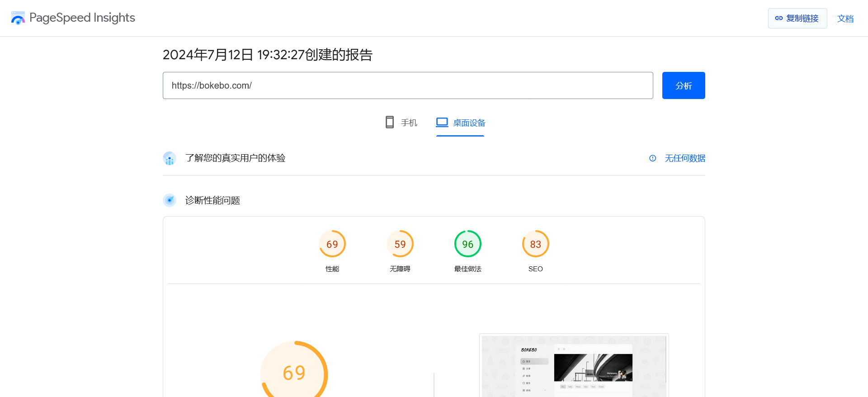Click the diagnose performance section icon
Screen dimensions: 868x397
[x=170, y=200]
